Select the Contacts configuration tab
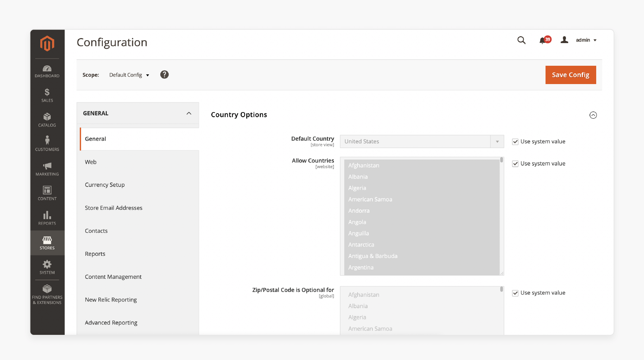The height and width of the screenshot is (360, 644). coord(139,231)
